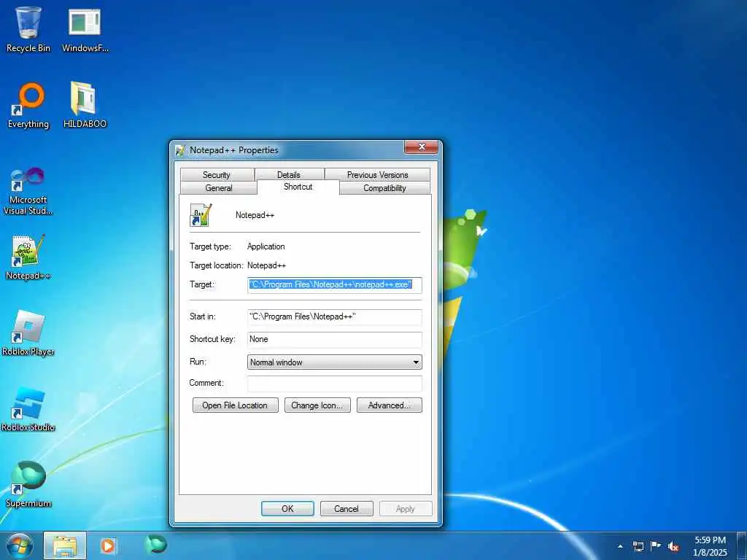
Task: Open the Windows Start orb
Action: pos(20,545)
